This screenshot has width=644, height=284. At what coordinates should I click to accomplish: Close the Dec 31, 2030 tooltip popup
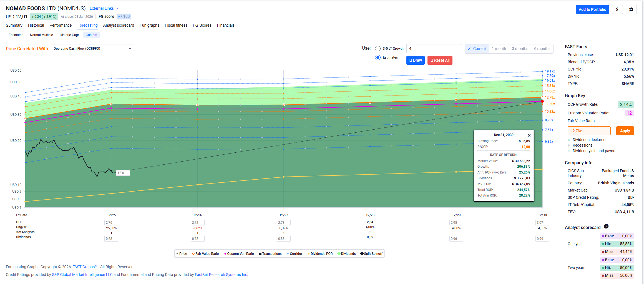pos(529,135)
